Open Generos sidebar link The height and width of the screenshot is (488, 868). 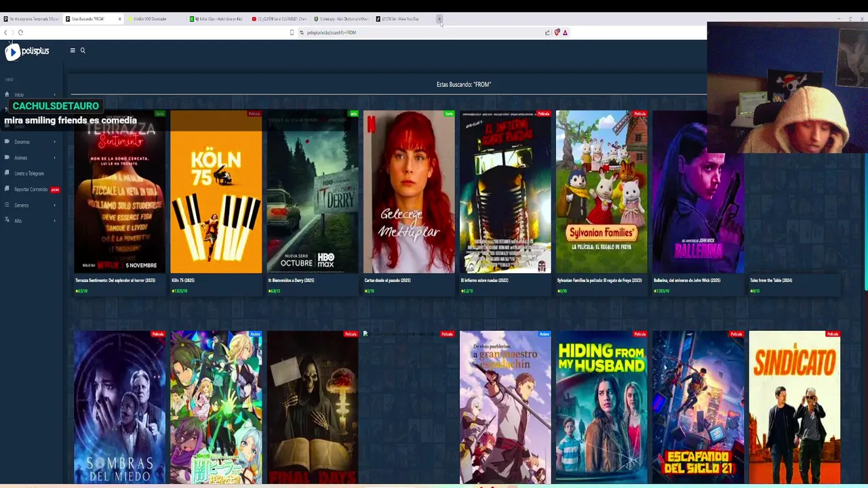pos(22,205)
